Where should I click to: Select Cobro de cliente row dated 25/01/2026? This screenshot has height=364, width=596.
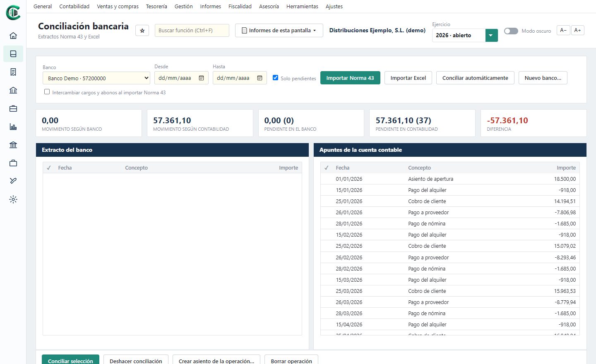click(450, 201)
